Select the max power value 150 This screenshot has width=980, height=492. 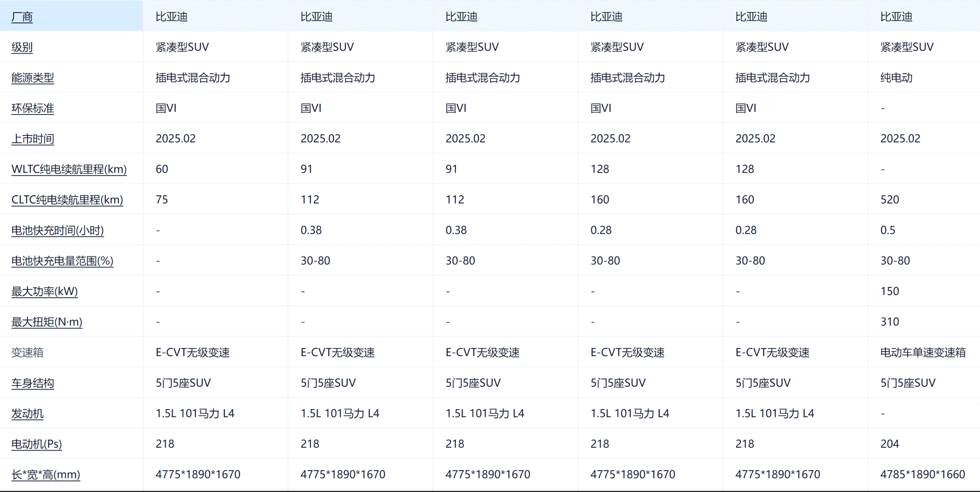[890, 292]
